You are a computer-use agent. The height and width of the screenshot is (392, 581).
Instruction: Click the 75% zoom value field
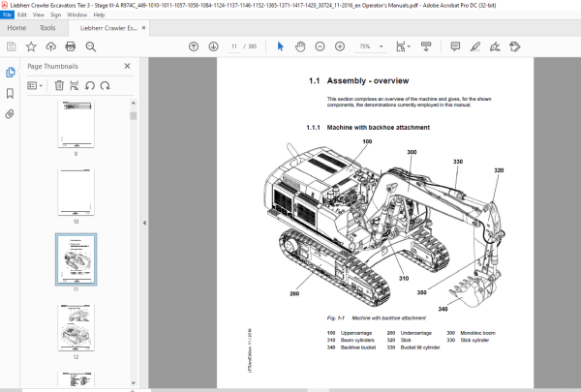(365, 46)
